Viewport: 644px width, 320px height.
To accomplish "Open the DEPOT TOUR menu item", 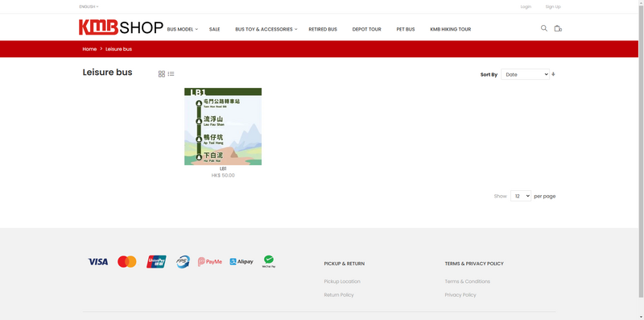I will [x=367, y=29].
